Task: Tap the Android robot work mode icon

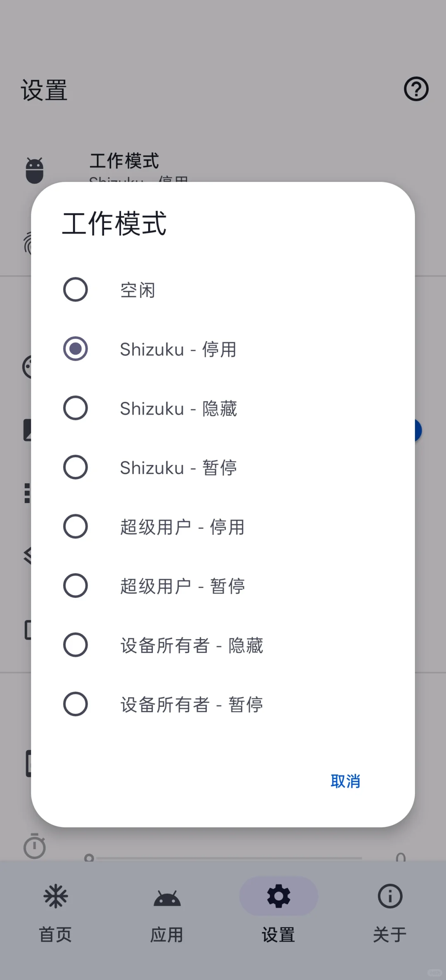Action: point(35,170)
